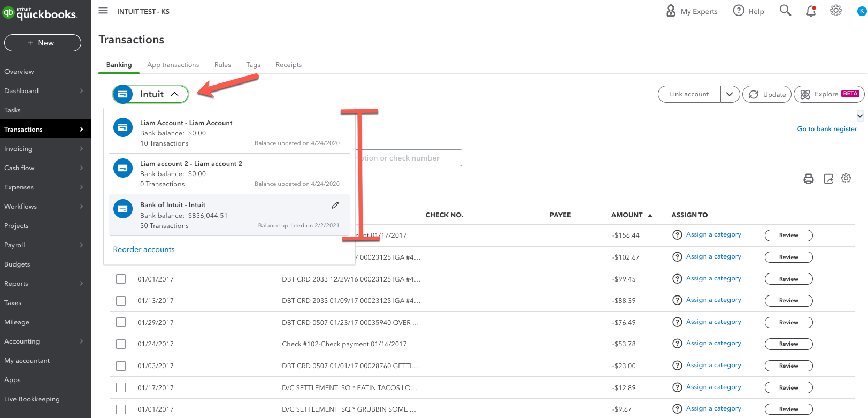Click the Link account button
This screenshot has height=418, width=868.
tap(689, 94)
